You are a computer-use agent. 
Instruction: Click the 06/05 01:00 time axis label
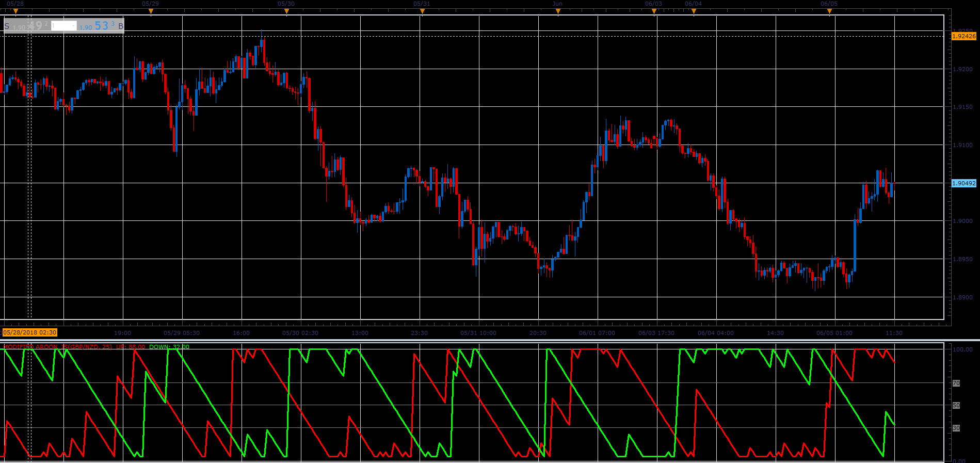tap(834, 333)
